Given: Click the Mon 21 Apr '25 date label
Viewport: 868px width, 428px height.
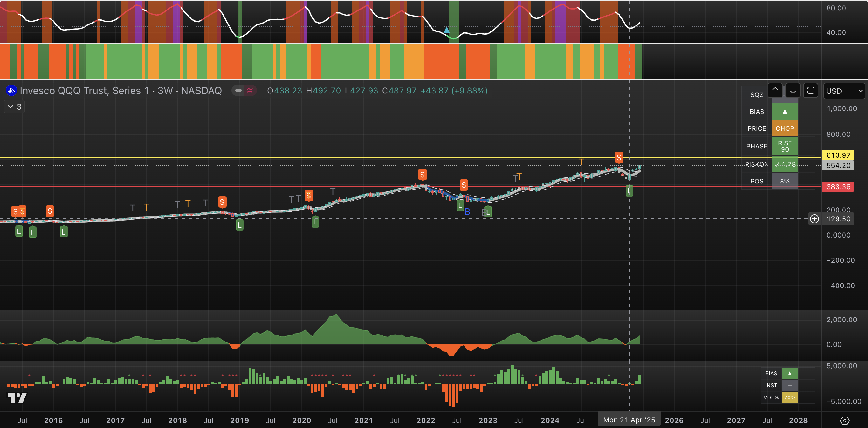Looking at the screenshot, I should point(629,420).
